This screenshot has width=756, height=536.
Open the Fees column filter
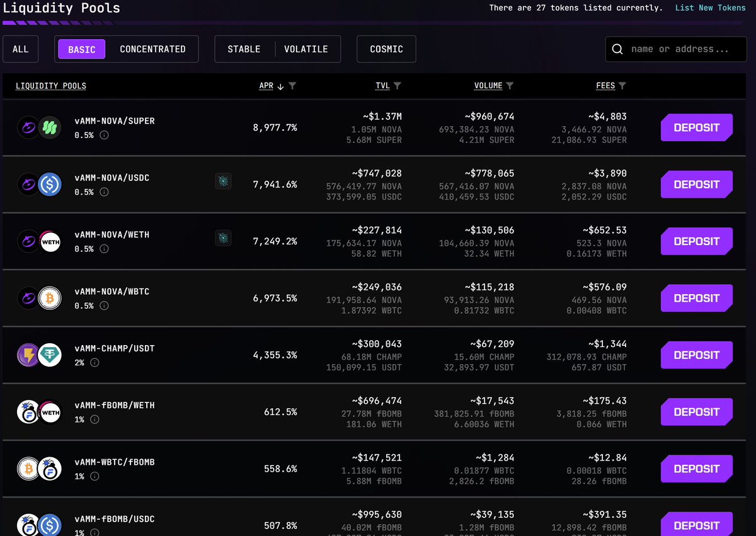pos(622,86)
